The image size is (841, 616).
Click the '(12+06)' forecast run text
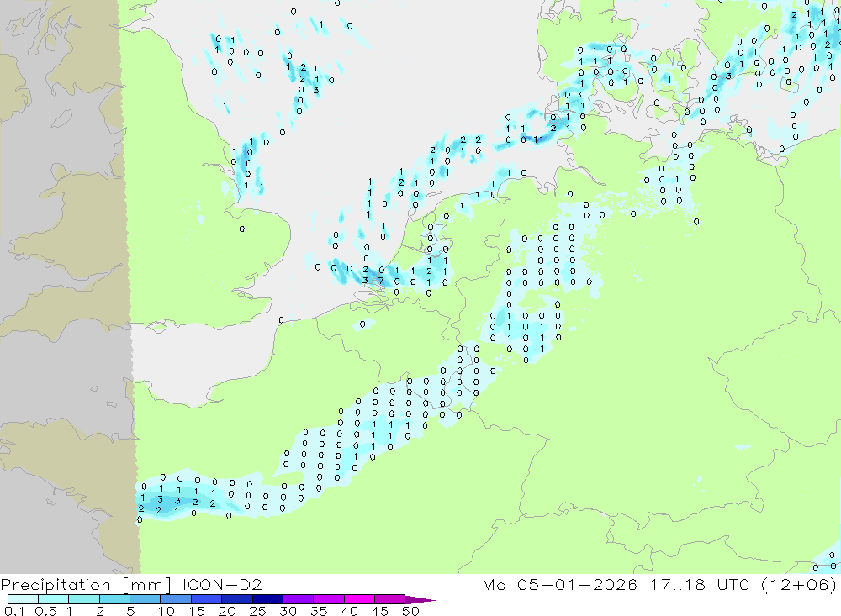pos(799,584)
